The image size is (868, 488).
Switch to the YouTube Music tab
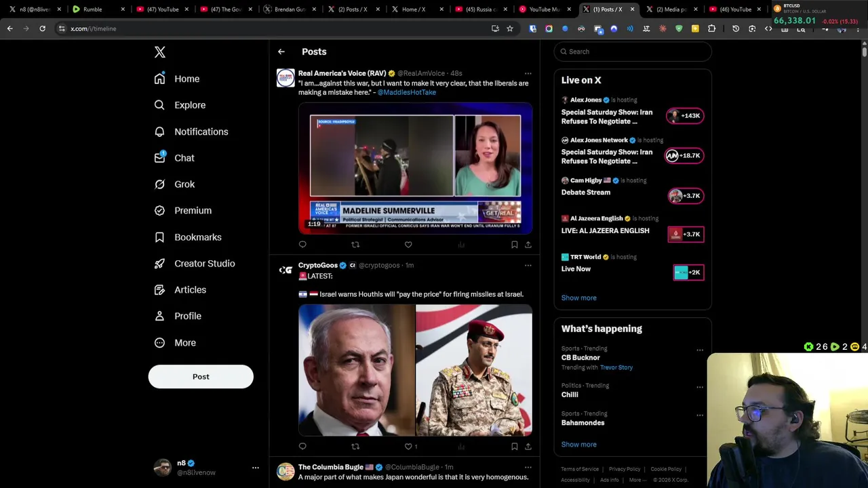545,9
